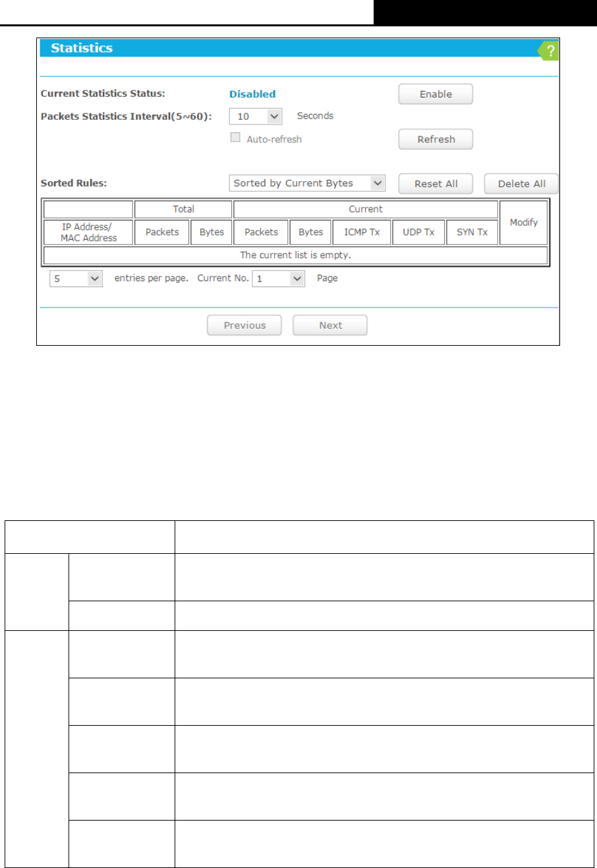Click the Current Statistics Status label
This screenshot has width=597, height=868.
point(103,94)
